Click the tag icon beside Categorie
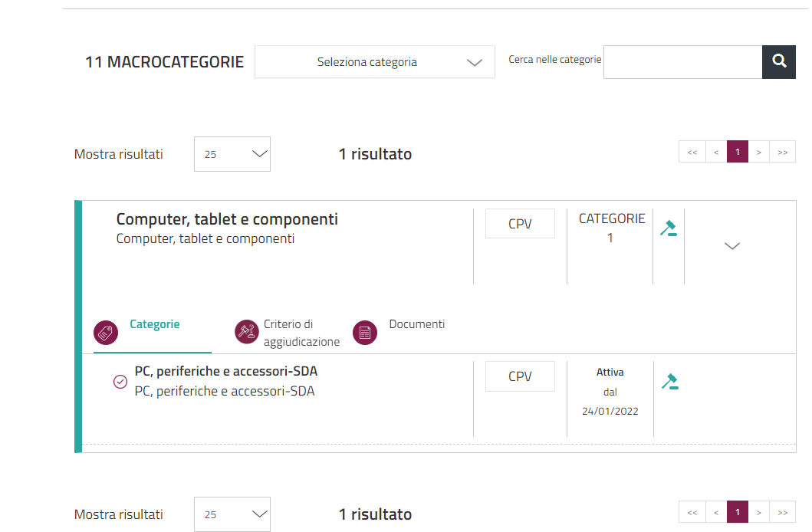 106,333
